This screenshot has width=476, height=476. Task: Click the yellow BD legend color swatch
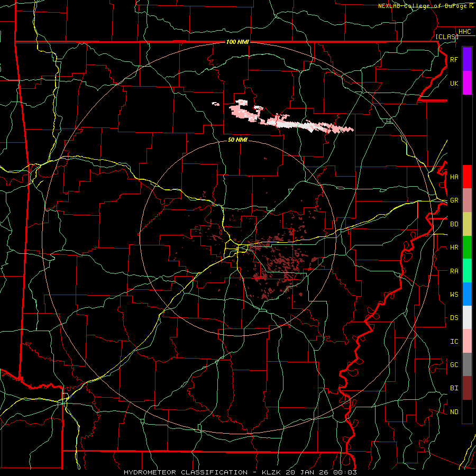pos(467,224)
